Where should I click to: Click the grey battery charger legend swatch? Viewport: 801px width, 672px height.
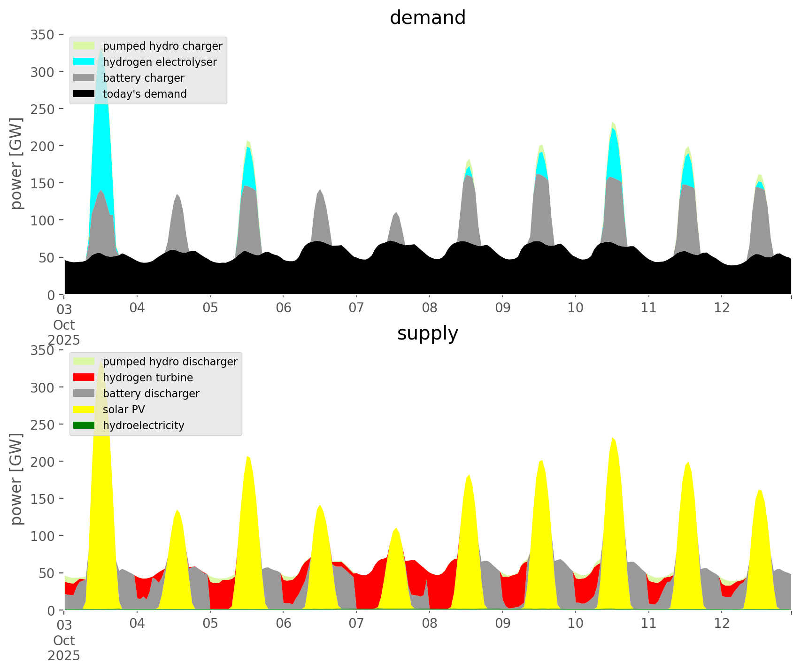[84, 78]
